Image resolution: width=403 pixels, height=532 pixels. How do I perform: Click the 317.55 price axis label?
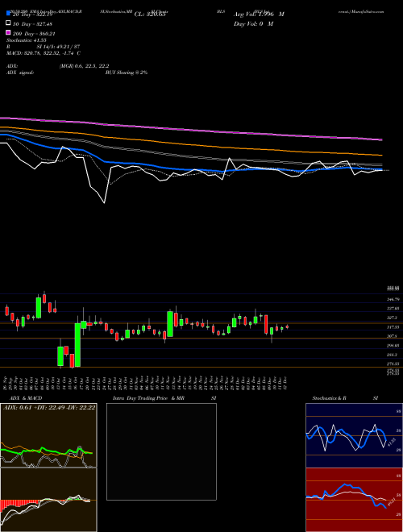pyautogui.click(x=393, y=327)
